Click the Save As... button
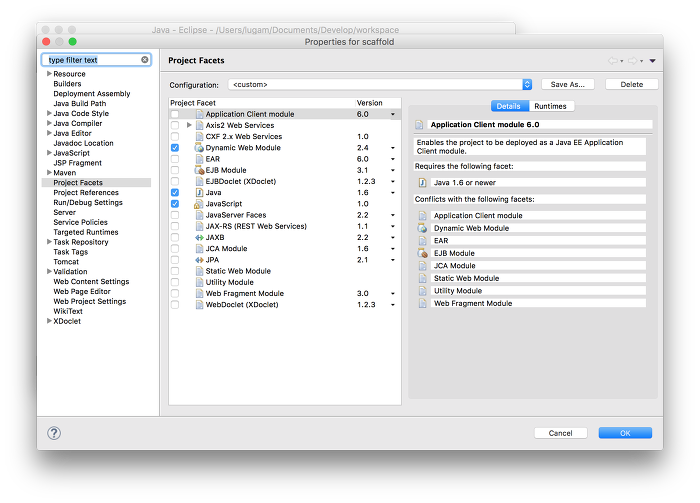This screenshot has width=700, height=503. (x=568, y=84)
